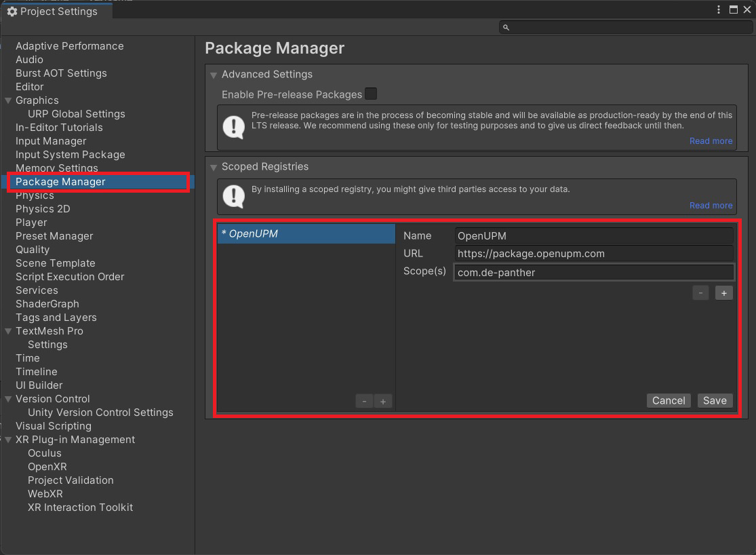Screen dimensions: 756x555
Task: Click Read more for pre-release packages
Action: [711, 141]
